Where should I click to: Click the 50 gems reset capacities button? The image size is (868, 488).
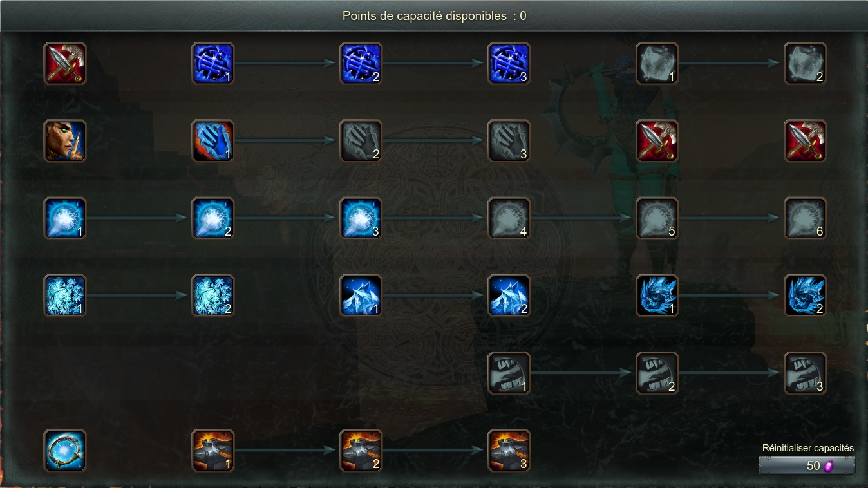coord(807,465)
